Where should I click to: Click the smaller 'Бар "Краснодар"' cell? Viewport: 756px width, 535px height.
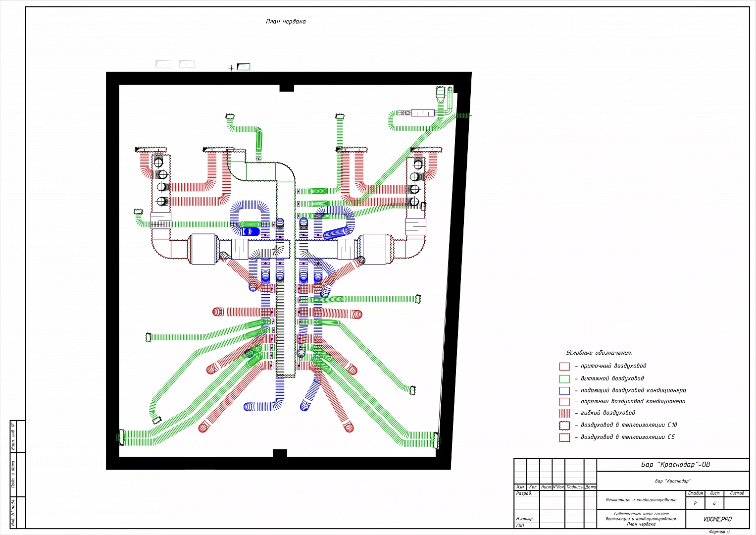(673, 481)
